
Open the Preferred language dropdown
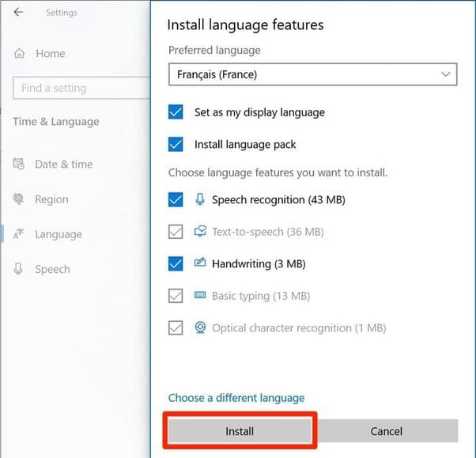[x=312, y=75]
